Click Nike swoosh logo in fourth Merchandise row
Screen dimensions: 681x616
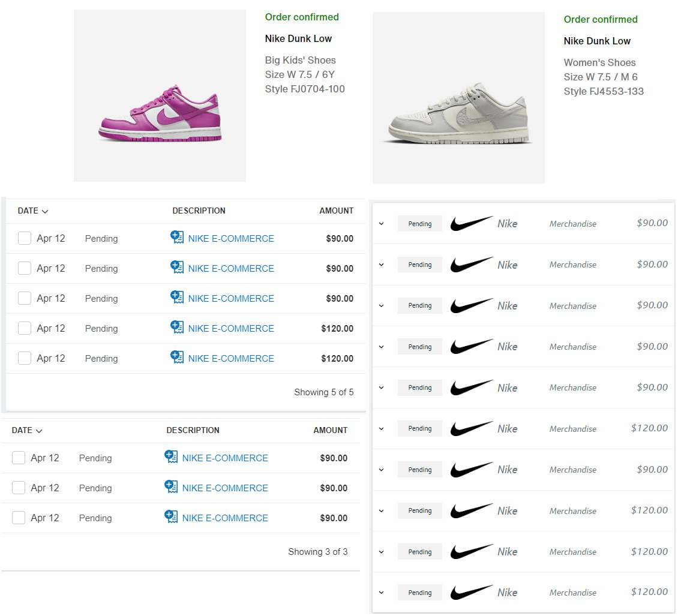click(x=472, y=347)
